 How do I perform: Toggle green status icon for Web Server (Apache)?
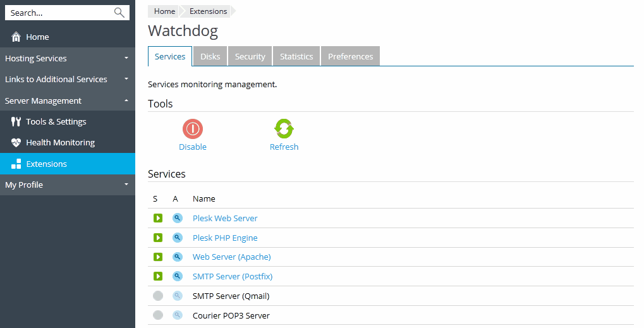point(158,257)
